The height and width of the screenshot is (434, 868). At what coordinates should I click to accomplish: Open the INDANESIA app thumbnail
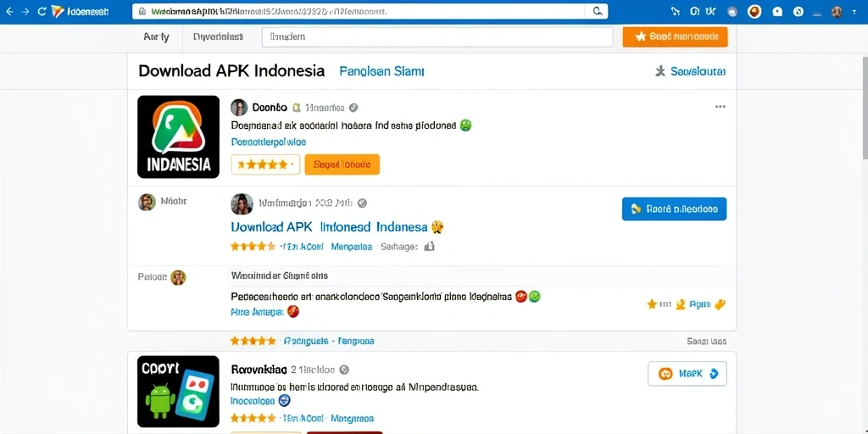pos(178,136)
